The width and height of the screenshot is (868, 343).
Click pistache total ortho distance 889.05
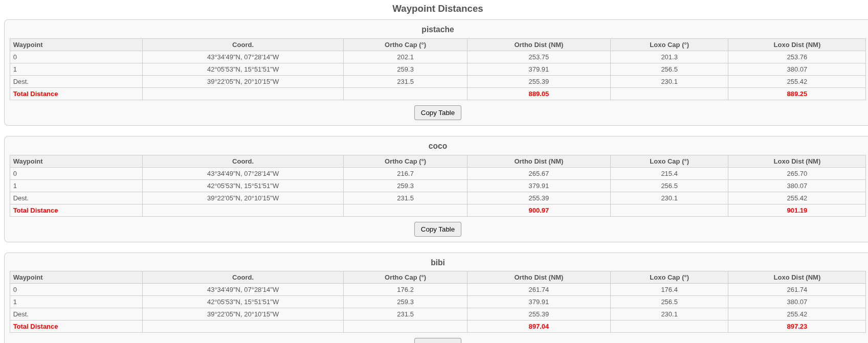(539, 94)
